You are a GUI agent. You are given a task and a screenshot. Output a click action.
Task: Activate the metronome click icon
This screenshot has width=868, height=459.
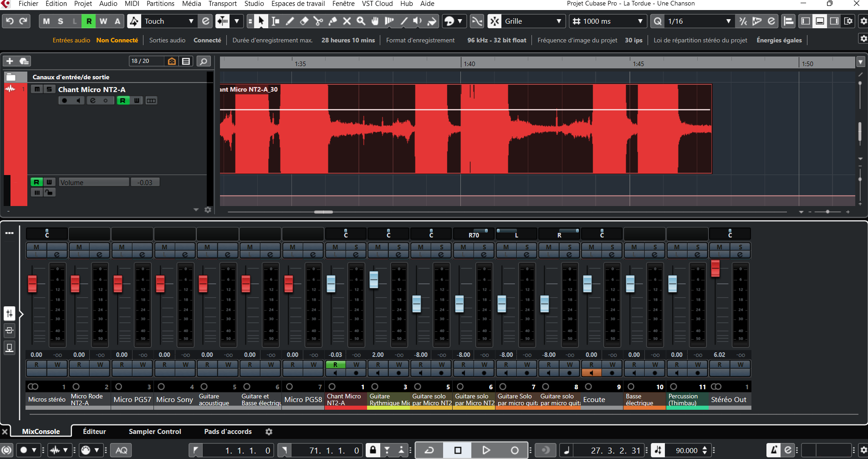(x=773, y=450)
